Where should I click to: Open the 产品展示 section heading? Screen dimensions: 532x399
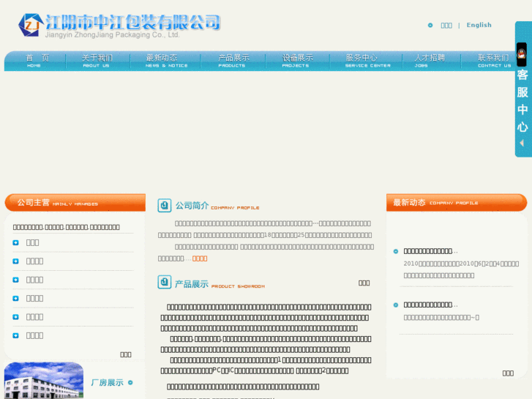coord(192,284)
